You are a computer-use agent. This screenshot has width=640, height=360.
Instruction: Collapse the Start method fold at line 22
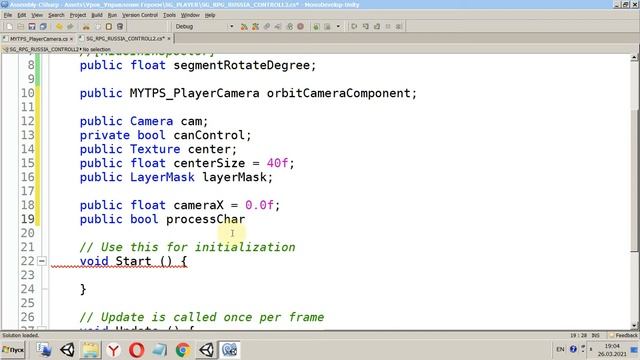[x=42, y=261]
